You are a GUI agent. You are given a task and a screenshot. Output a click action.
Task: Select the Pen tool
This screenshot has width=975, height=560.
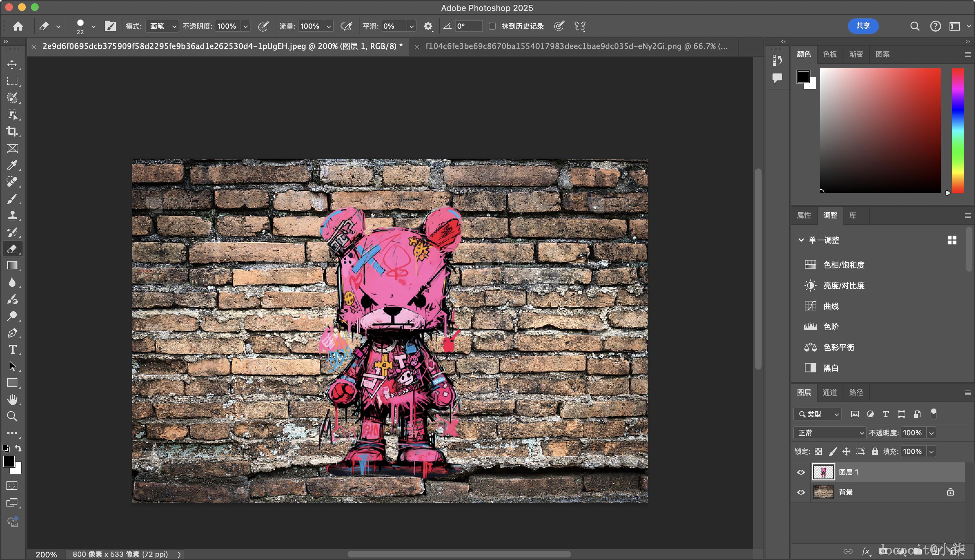pos(12,333)
